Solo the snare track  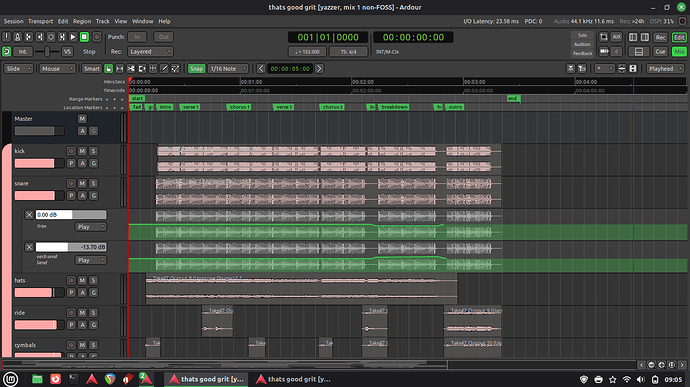[x=93, y=183]
